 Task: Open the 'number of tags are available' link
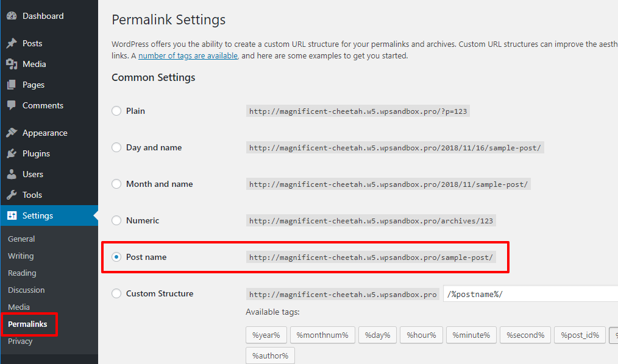click(x=188, y=56)
